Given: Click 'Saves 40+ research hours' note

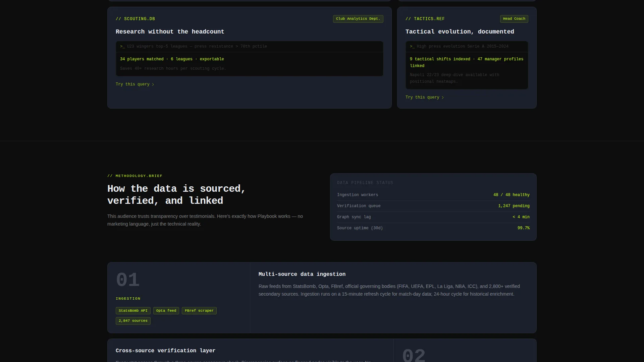Looking at the screenshot, I should 173,68.
